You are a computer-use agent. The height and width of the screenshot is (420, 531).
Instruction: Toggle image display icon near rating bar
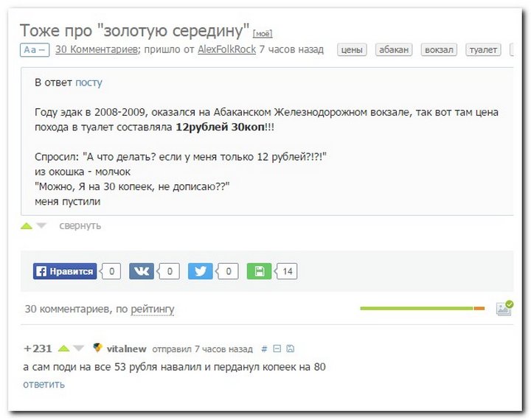[x=504, y=308]
